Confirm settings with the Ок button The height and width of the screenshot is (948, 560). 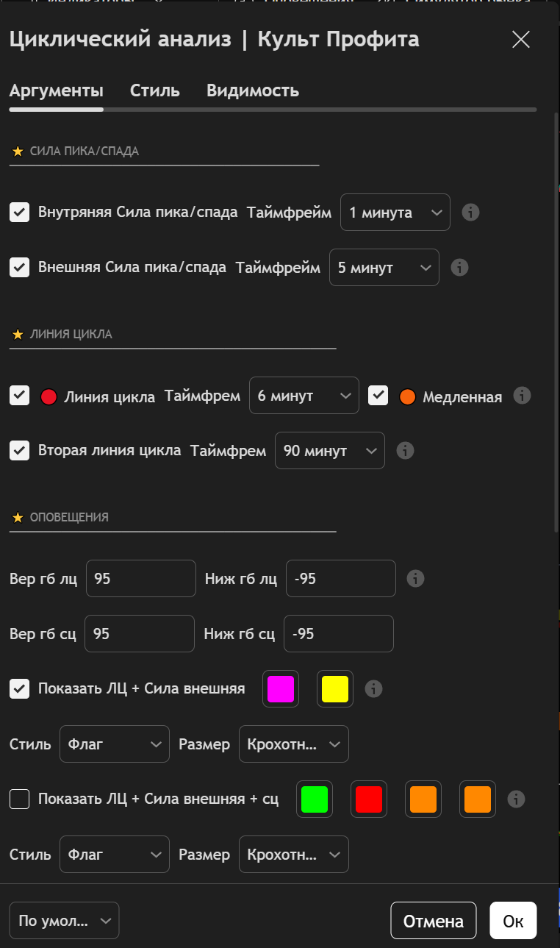click(x=513, y=921)
